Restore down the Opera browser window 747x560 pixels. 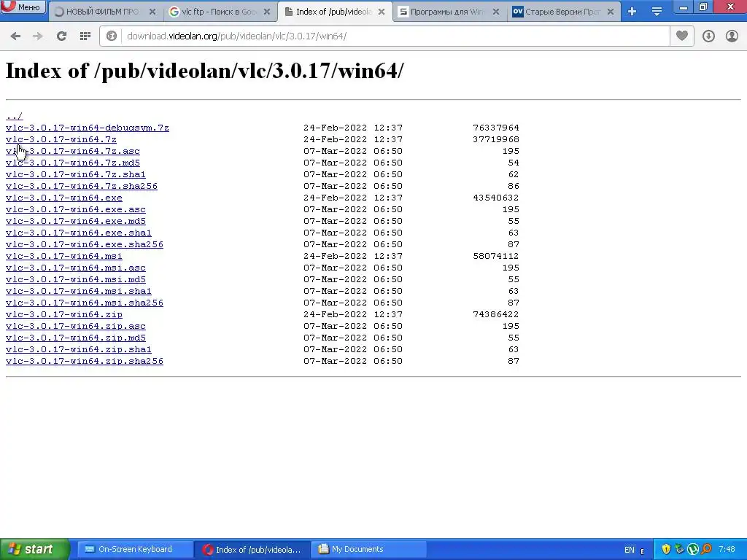pyautogui.click(x=703, y=7)
